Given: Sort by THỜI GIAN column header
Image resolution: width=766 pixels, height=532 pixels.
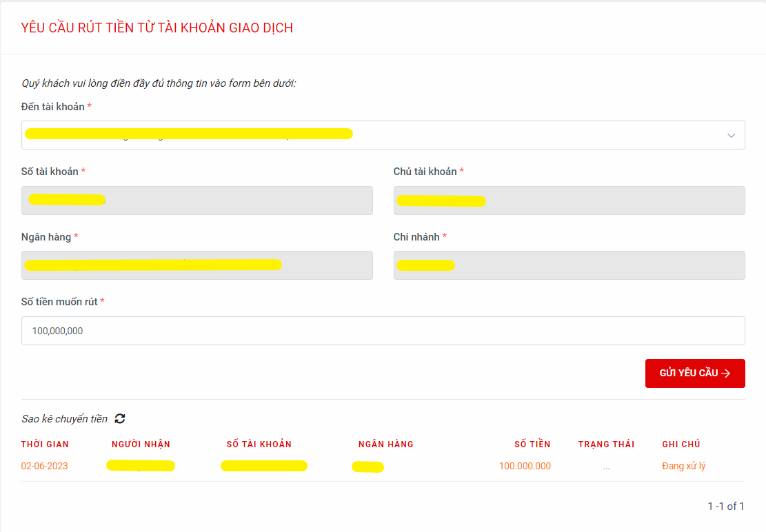Looking at the screenshot, I should pos(45,444).
